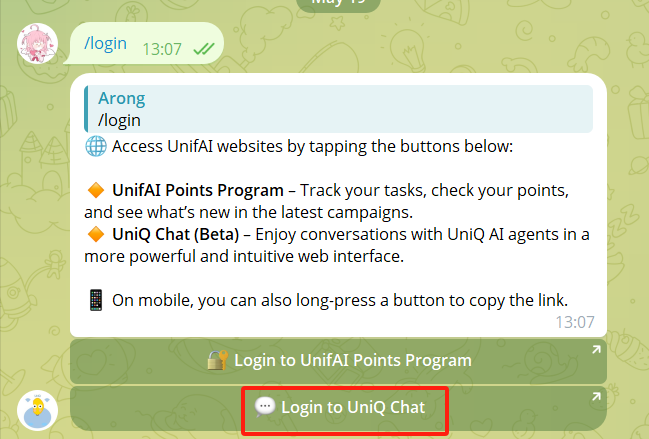
Task: Click external-link arrow on Login to UniQ Chat button
Action: 596,397
